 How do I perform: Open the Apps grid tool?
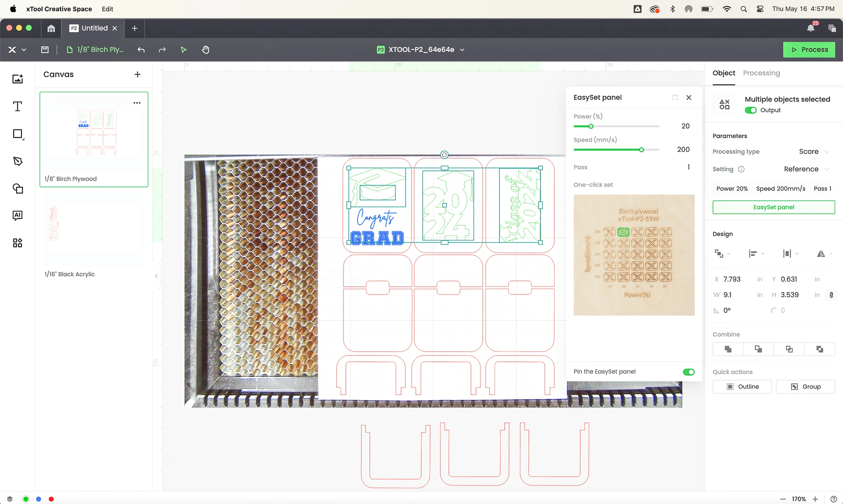[17, 243]
